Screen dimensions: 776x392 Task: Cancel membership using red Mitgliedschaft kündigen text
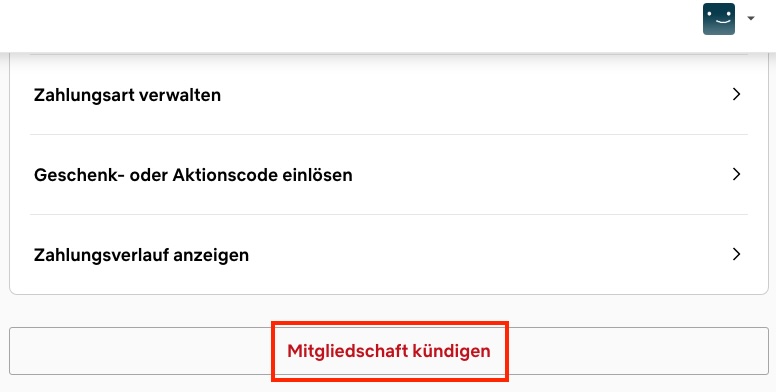388,351
